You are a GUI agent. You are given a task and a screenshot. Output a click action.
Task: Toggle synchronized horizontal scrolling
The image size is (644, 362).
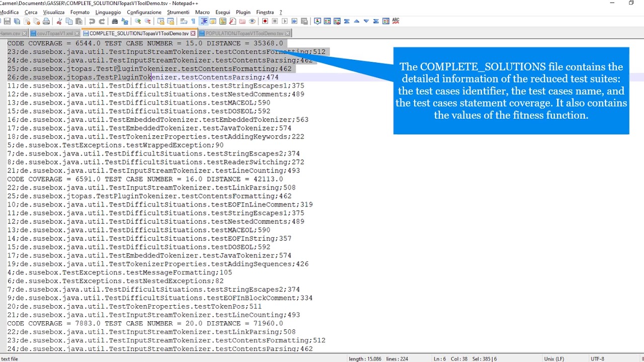pos(171,21)
